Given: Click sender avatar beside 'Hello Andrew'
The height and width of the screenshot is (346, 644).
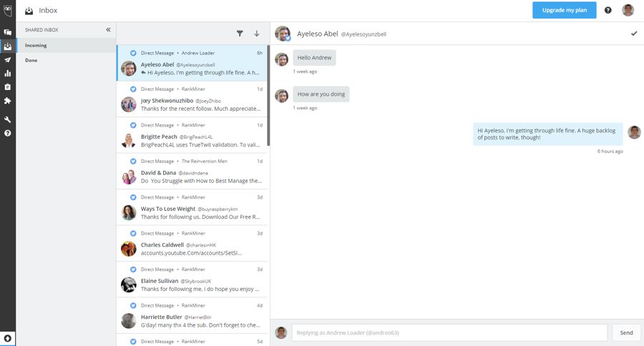Looking at the screenshot, I should [x=281, y=59].
